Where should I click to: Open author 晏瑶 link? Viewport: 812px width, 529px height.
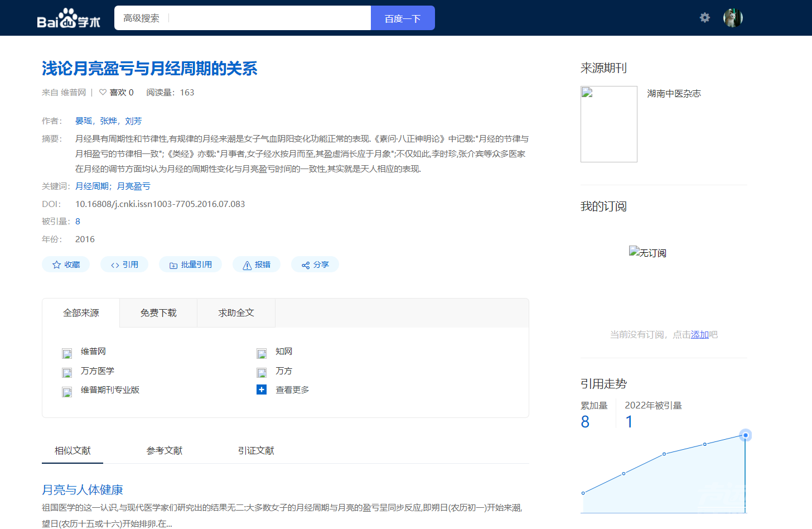click(84, 121)
